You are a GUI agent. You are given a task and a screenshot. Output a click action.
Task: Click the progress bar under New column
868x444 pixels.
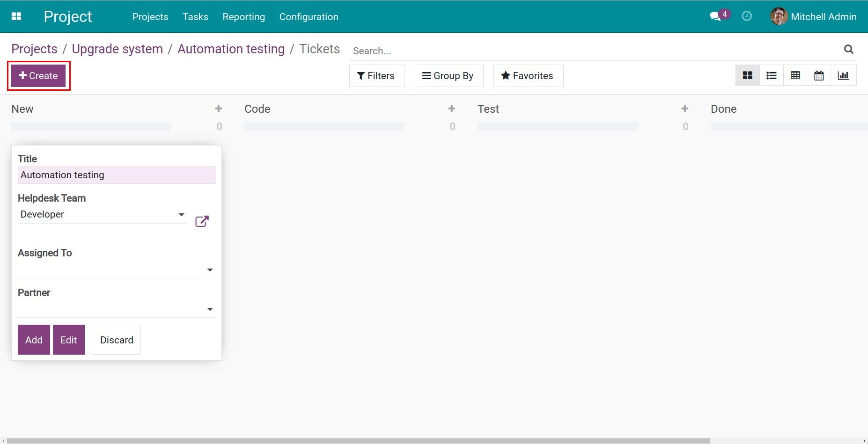click(91, 126)
